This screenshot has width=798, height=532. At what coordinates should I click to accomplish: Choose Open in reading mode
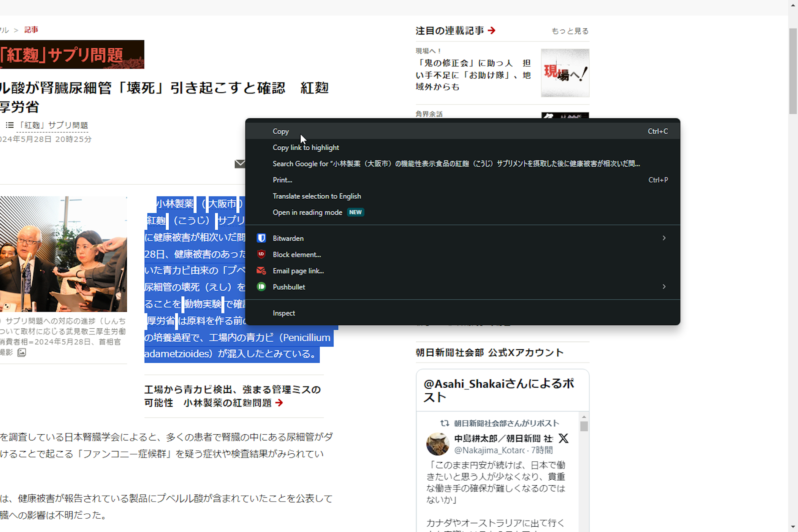point(462,212)
